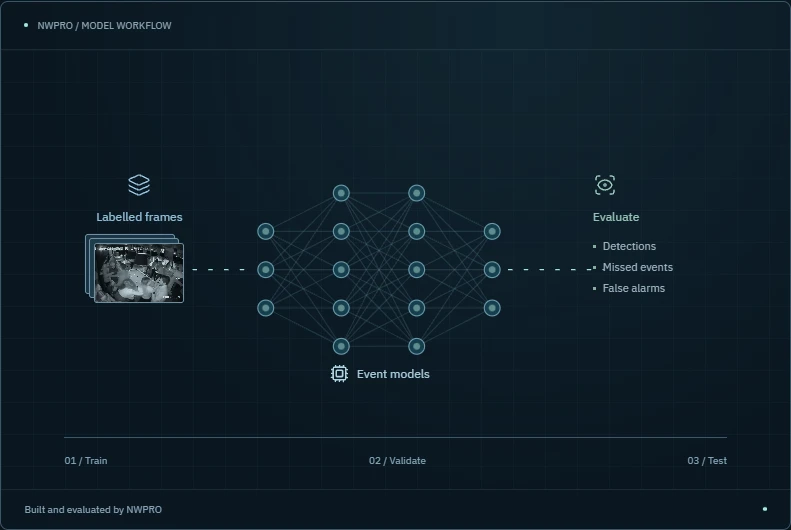Select the 'Labelled frames' heading
This screenshot has width=791, height=530.
139,217
